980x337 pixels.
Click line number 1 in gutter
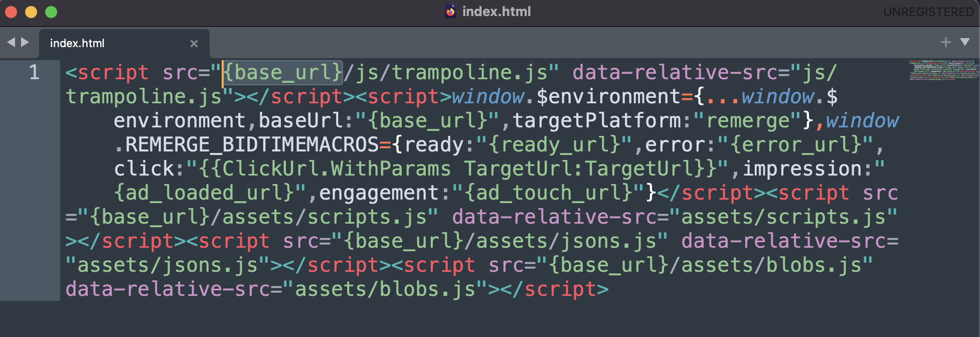pos(34,72)
